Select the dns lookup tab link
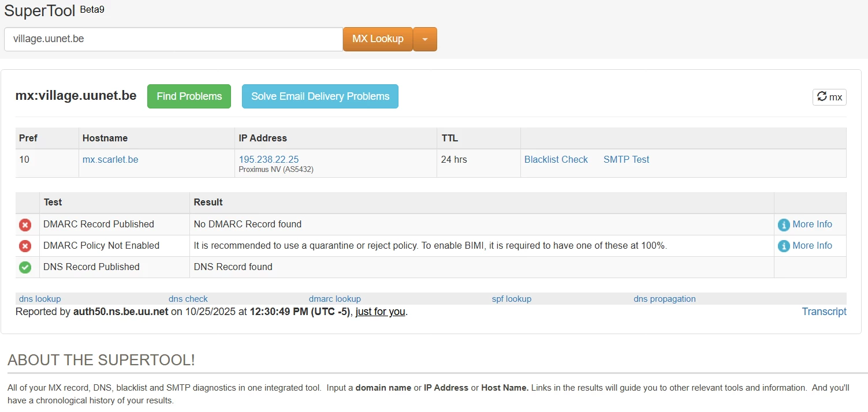 (x=40, y=299)
